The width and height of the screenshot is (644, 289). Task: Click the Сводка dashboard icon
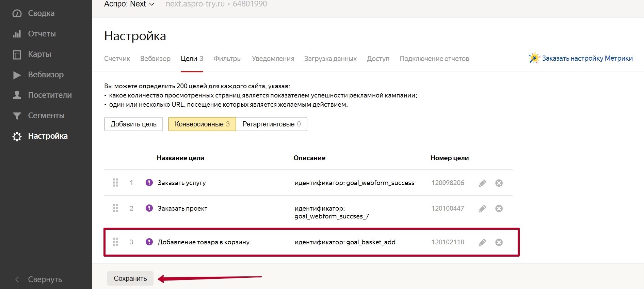pyautogui.click(x=17, y=13)
